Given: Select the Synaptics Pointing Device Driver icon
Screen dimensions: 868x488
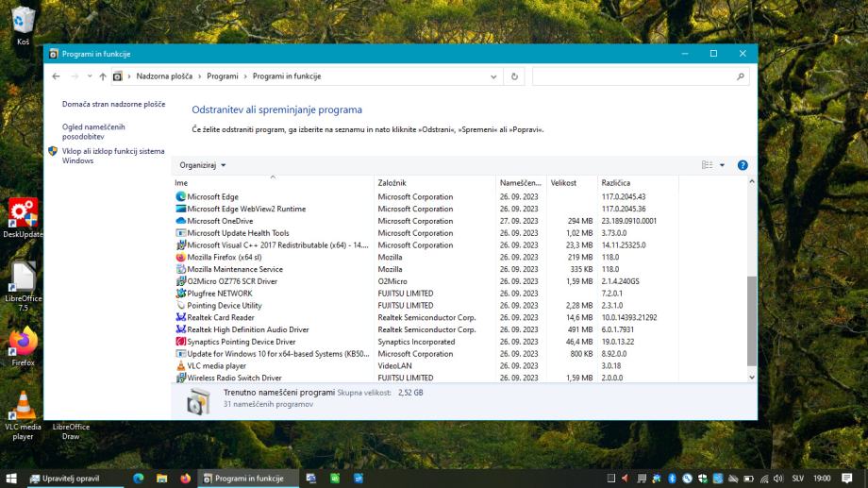Looking at the screenshot, I should point(180,342).
